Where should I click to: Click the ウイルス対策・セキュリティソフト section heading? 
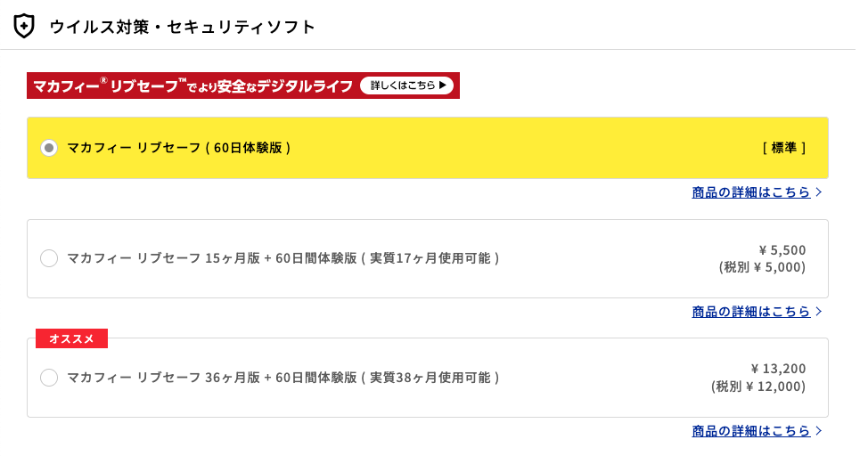(x=183, y=27)
